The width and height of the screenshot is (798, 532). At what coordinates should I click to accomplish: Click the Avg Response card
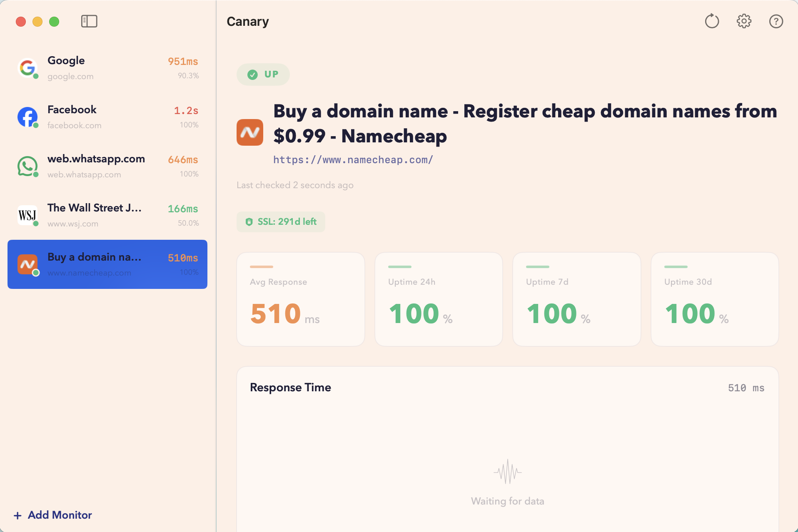coord(301,299)
